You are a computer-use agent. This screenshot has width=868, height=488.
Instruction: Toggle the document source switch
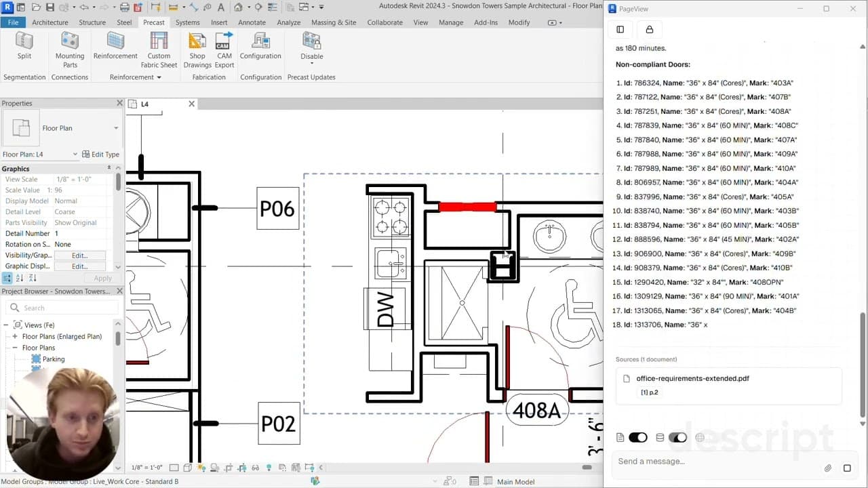[x=637, y=438]
